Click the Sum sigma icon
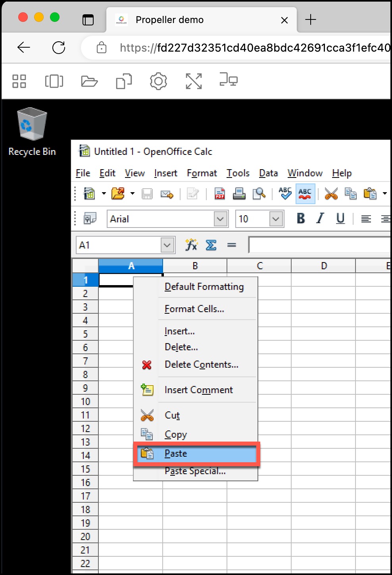 pyautogui.click(x=211, y=245)
